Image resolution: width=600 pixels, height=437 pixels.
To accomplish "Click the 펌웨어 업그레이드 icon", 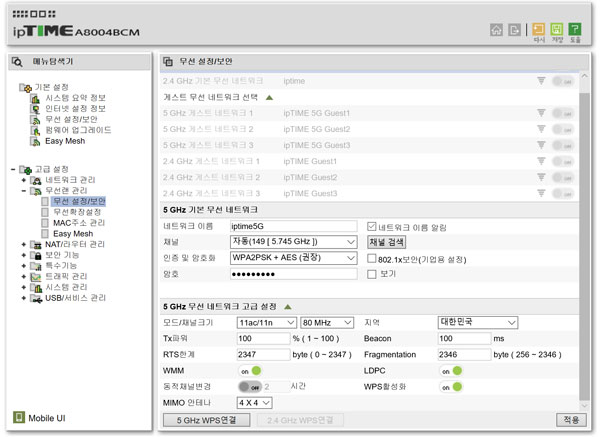I will point(35,130).
